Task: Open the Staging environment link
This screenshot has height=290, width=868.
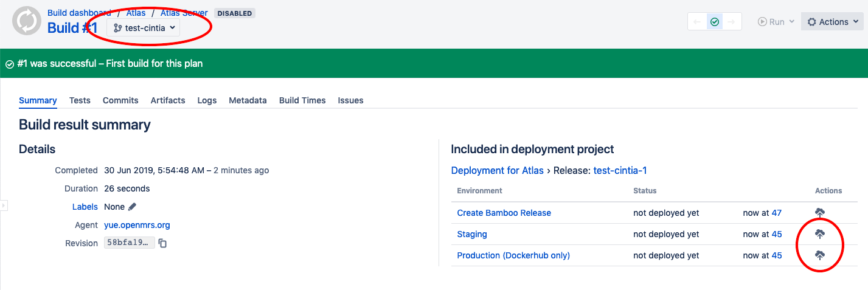Action: pos(472,234)
